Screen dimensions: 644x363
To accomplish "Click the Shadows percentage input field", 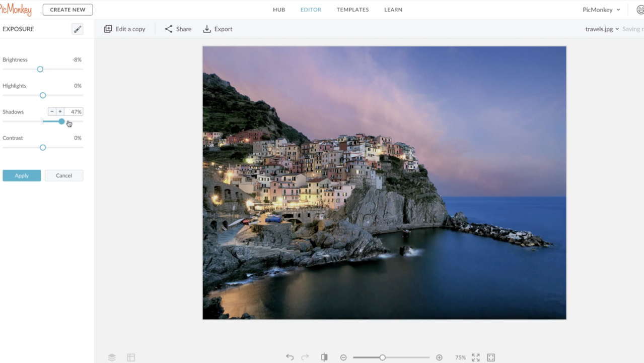I will [75, 112].
